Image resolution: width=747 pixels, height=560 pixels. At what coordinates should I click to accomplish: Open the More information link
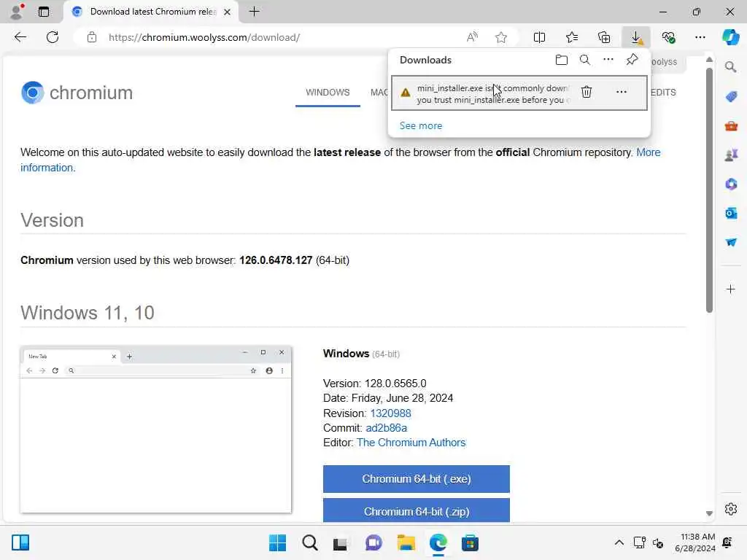tap(341, 160)
